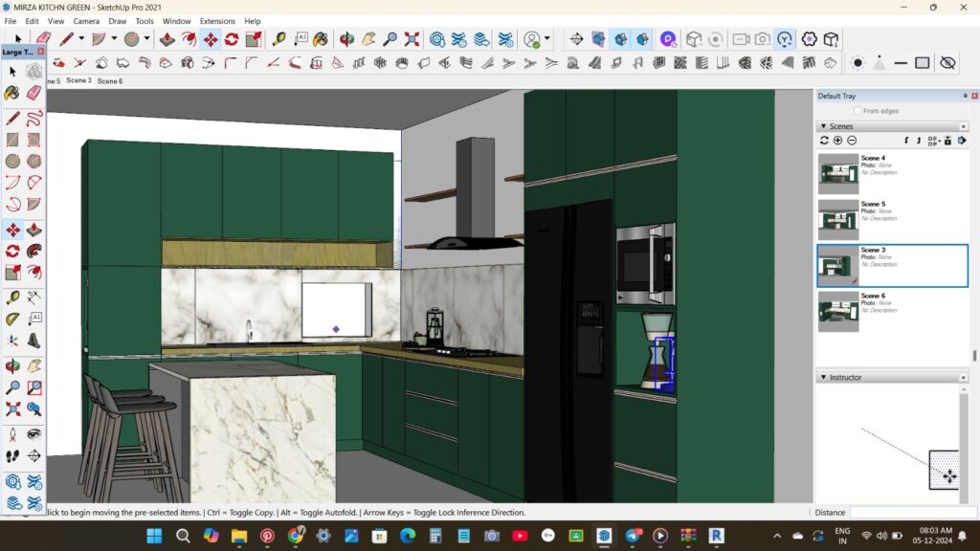The image size is (980, 551).
Task: Select the Look Around eye tool
Action: coord(34,434)
